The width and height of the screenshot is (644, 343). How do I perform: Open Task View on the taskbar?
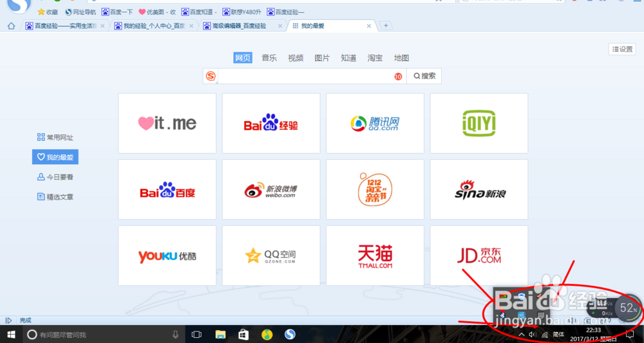[196, 335]
